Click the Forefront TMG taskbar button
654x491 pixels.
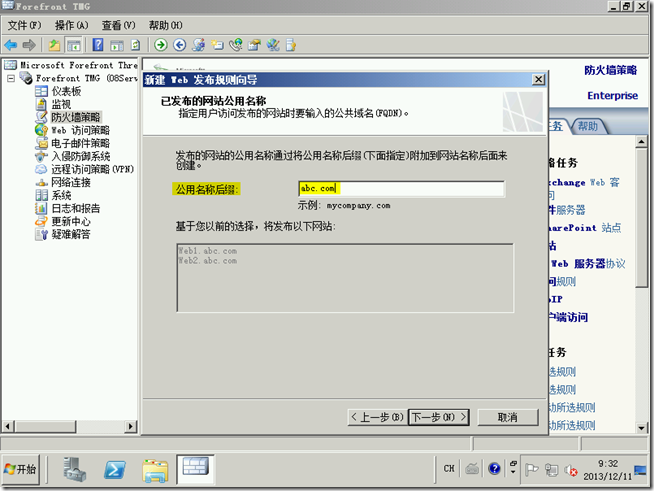coord(196,469)
